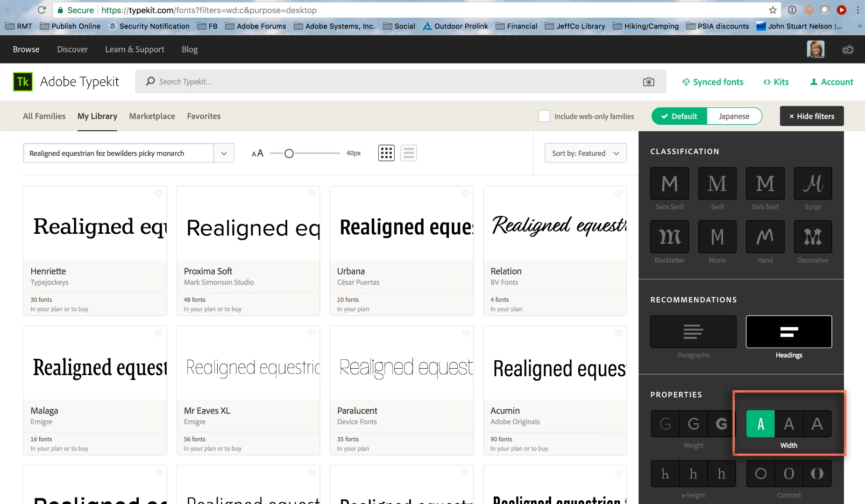Open the Outdoor Prolink bookmark
The image size is (865, 504).
point(455,26)
